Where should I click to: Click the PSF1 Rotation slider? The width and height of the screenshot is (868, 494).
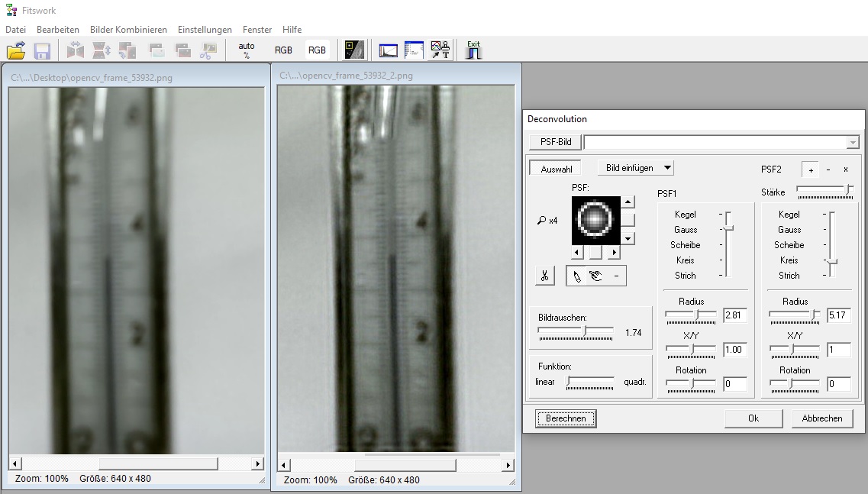[x=692, y=384]
